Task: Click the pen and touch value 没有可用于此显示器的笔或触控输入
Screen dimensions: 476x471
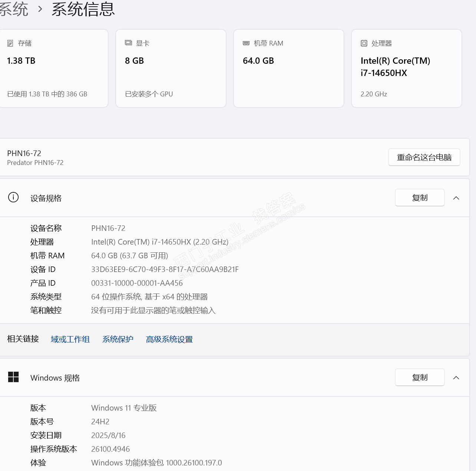Action: pyautogui.click(x=153, y=311)
